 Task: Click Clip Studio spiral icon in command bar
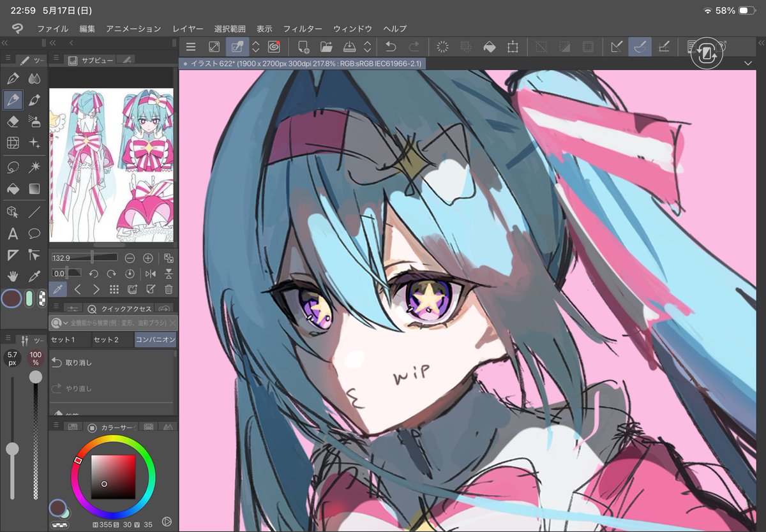coord(274,47)
